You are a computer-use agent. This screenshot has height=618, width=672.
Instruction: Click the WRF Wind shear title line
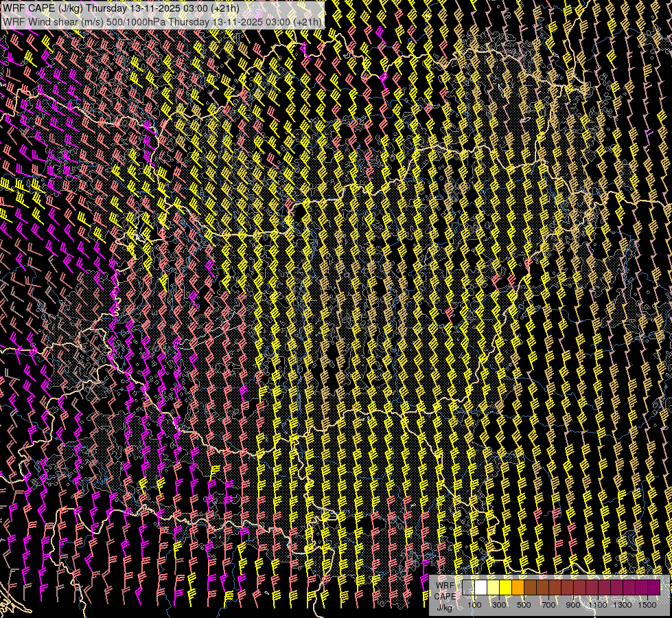(x=162, y=22)
